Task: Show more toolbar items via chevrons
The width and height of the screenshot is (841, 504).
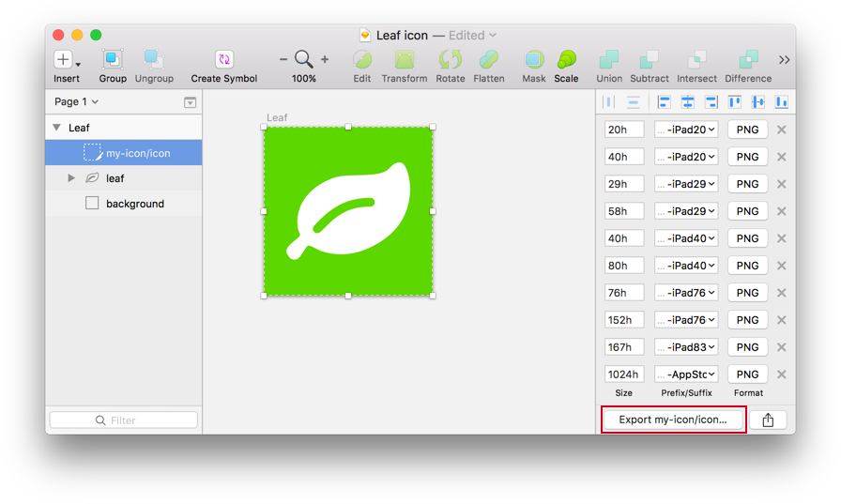Action: tap(784, 59)
